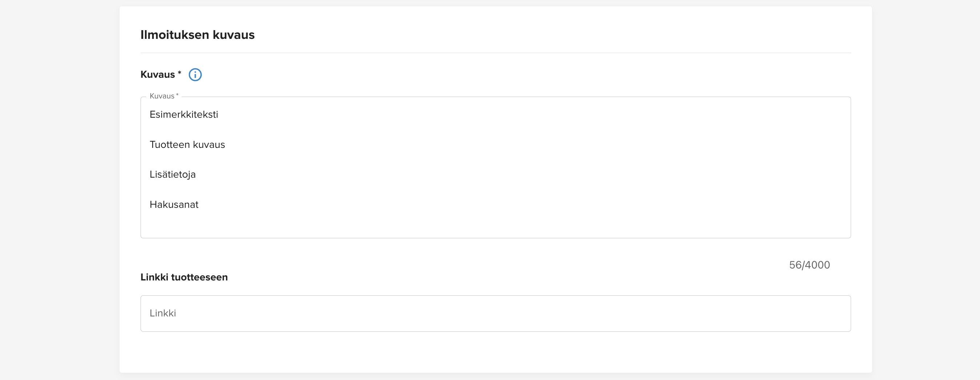Click the Ilmoituksen kuvaus section heading
Viewport: 980px width, 380px height.
click(x=198, y=35)
